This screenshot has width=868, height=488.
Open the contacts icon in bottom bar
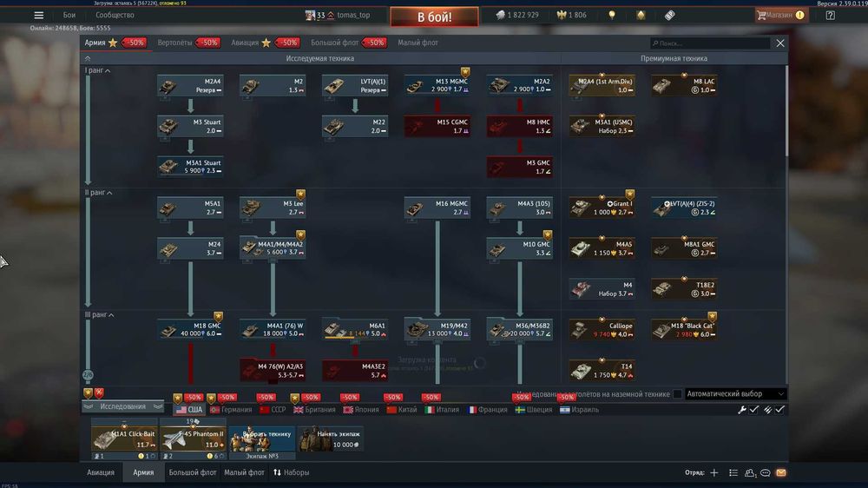coord(750,472)
